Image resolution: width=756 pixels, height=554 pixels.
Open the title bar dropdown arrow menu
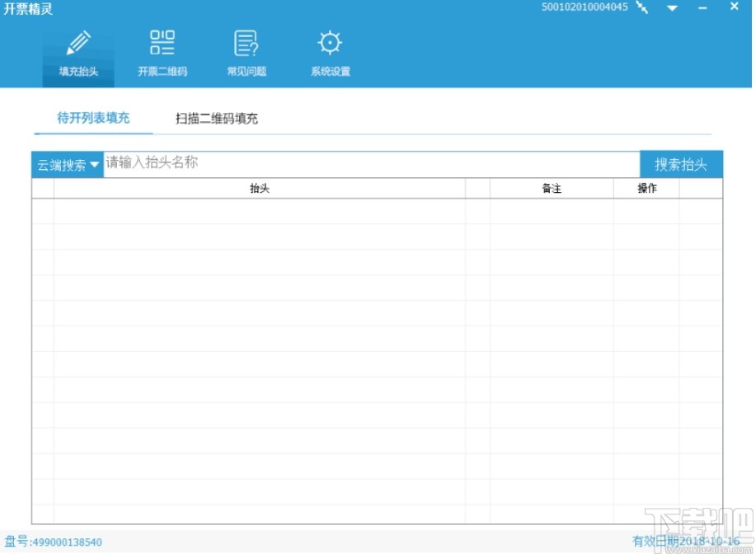(x=672, y=8)
